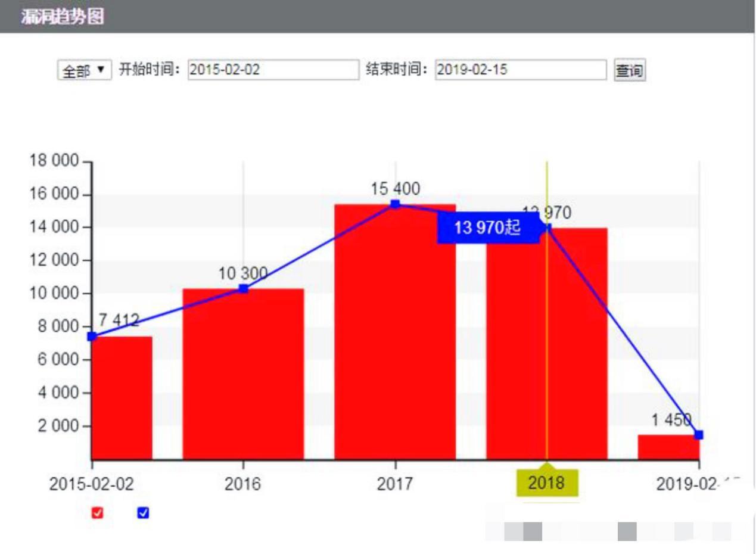
Task: Click the red bar for 2018
Action: click(546, 343)
